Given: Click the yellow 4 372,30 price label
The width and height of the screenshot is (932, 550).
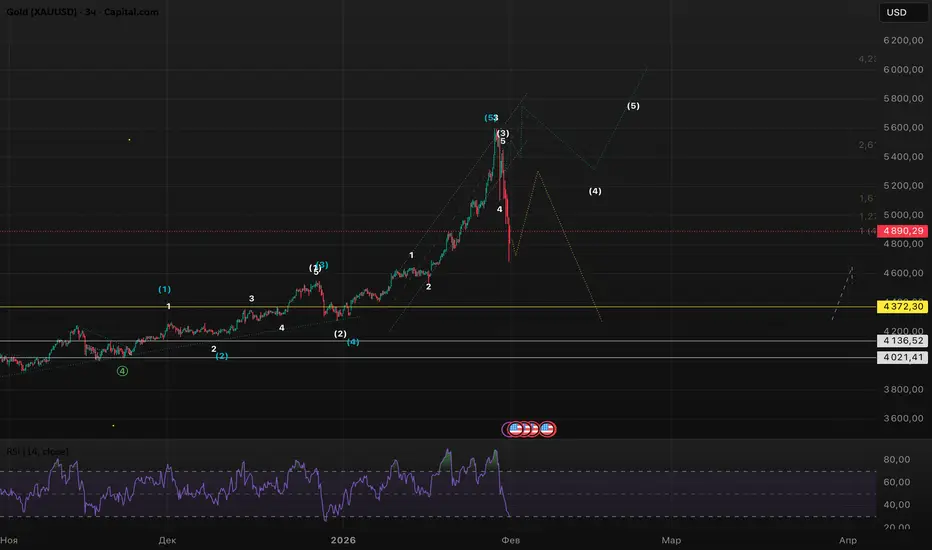Looking at the screenshot, I should coord(902,307).
